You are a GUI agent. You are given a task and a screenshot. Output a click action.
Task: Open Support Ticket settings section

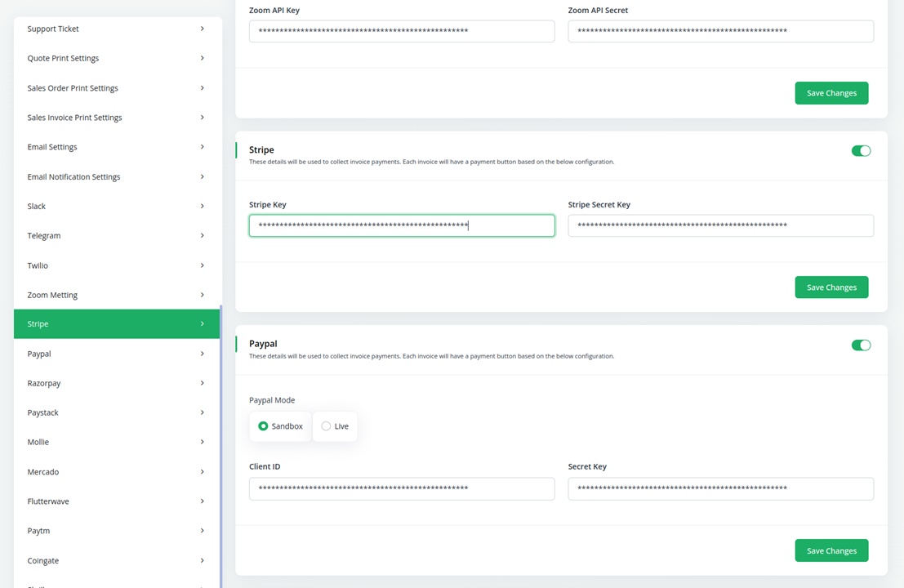click(117, 29)
